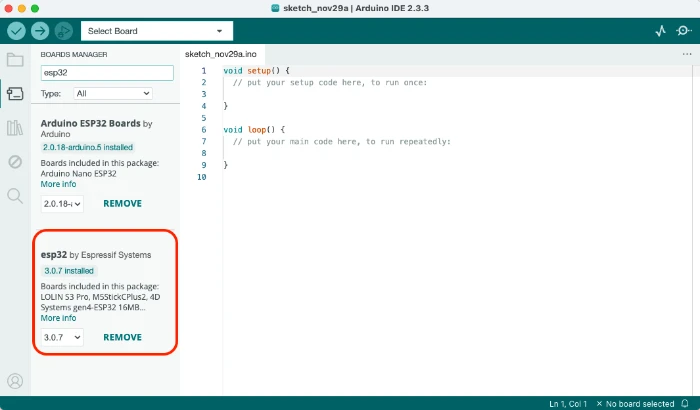Viewport: 700px width, 410px height.
Task: Open the 3.0.7 version dropdown for esp32
Action: tap(62, 337)
